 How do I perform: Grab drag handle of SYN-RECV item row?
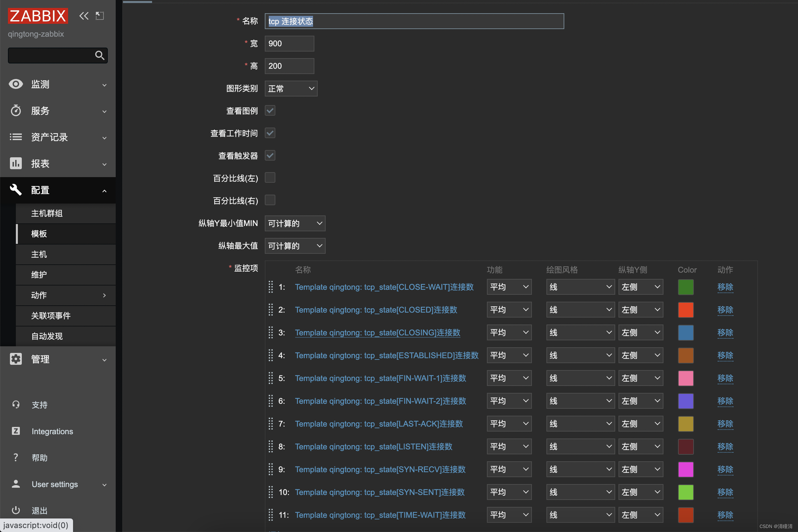coord(271,469)
